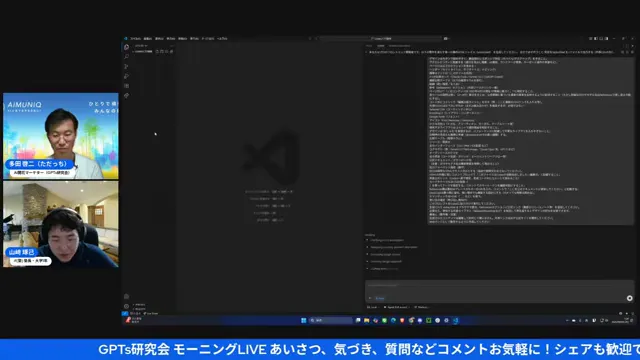Viewport: 640px width, 360px height.
Task: Open the 実行 menu in VS Code
Action: (x=194, y=39)
